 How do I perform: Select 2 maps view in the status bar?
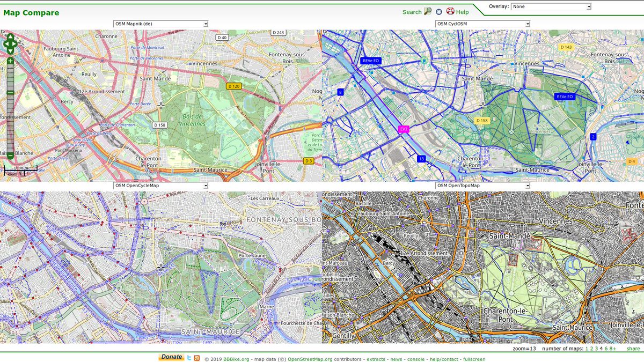(591, 349)
